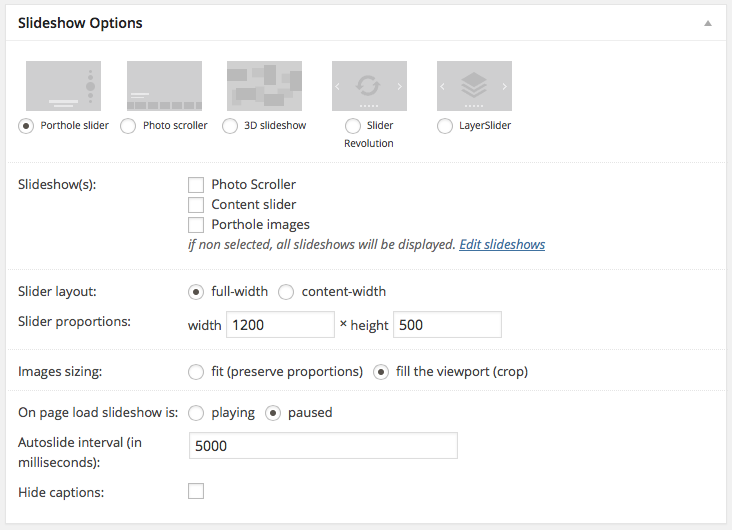The width and height of the screenshot is (732, 530).
Task: Tick the Content slider checkbox
Action: [196, 205]
